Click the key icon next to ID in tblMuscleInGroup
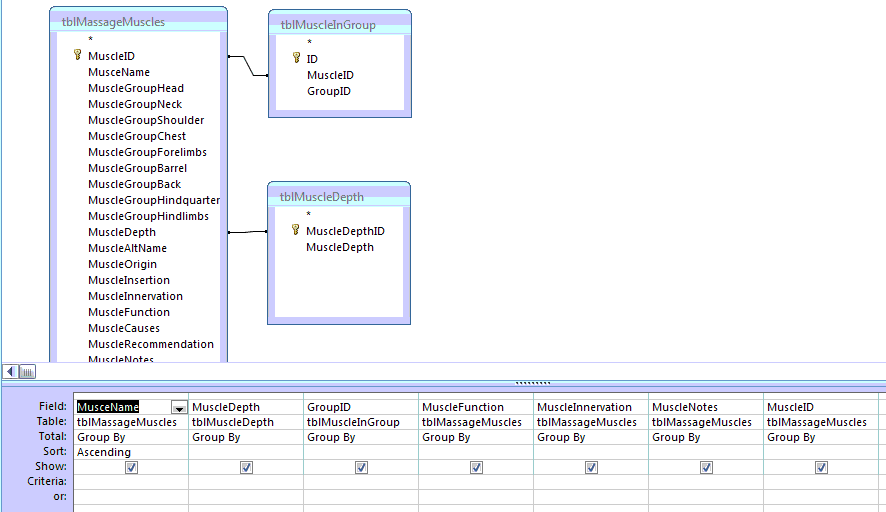The width and height of the screenshot is (886, 512). 296,58
